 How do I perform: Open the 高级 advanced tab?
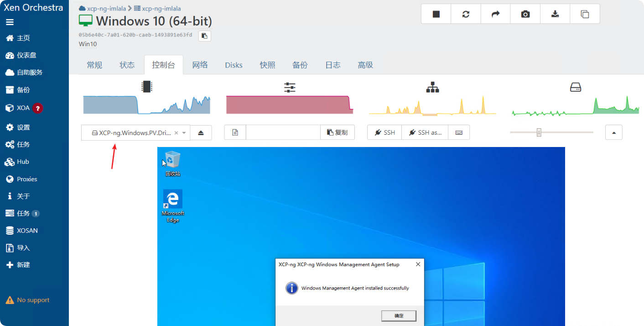coord(365,65)
